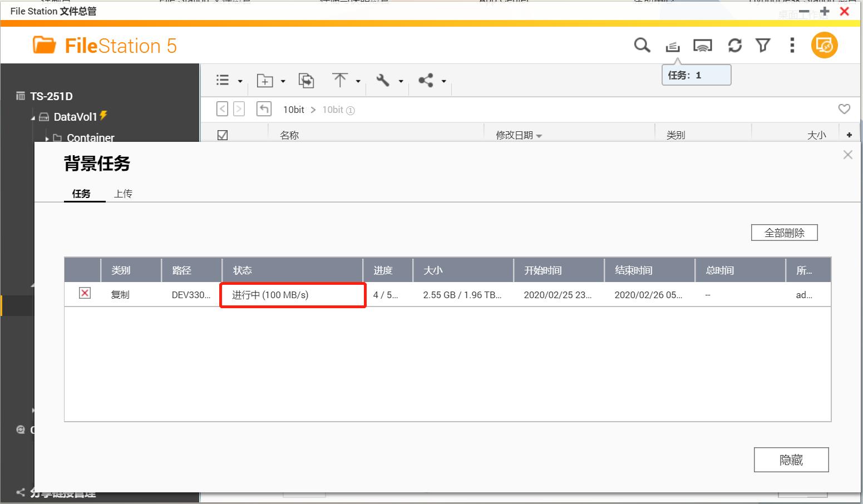Cancel the copy task via its red X
This screenshot has height=504, width=863.
tap(84, 293)
